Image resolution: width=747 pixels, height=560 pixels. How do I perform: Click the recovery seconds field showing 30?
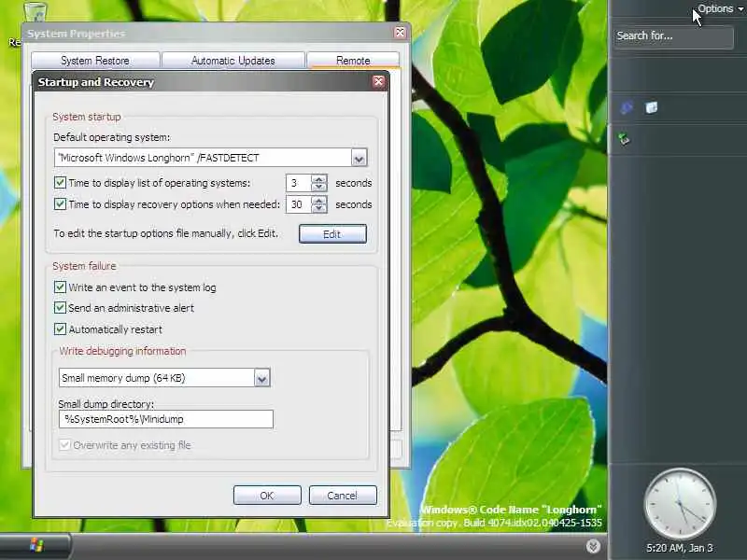(299, 204)
